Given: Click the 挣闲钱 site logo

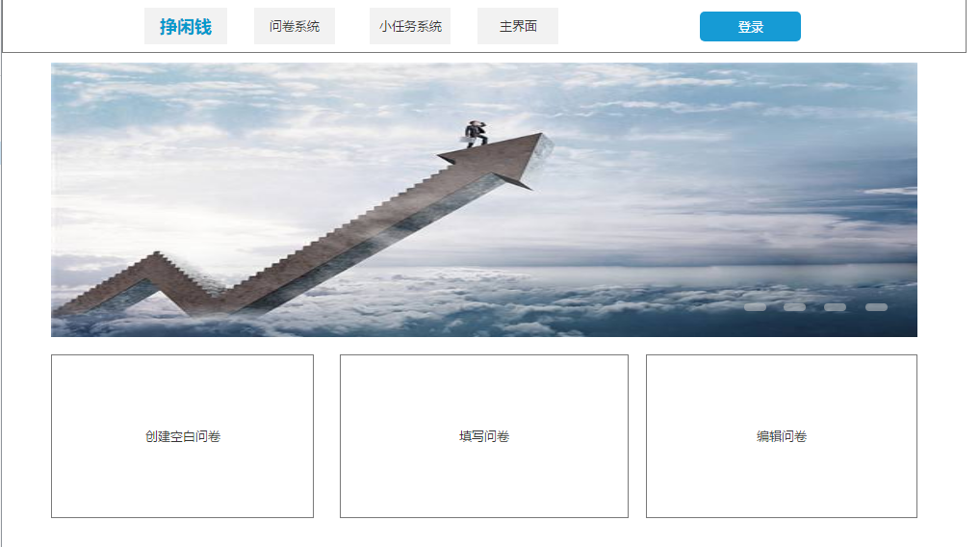Looking at the screenshot, I should pos(186,26).
